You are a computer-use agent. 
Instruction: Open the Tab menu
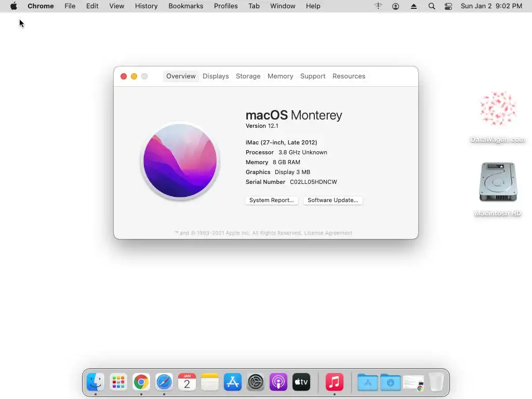[x=254, y=6]
